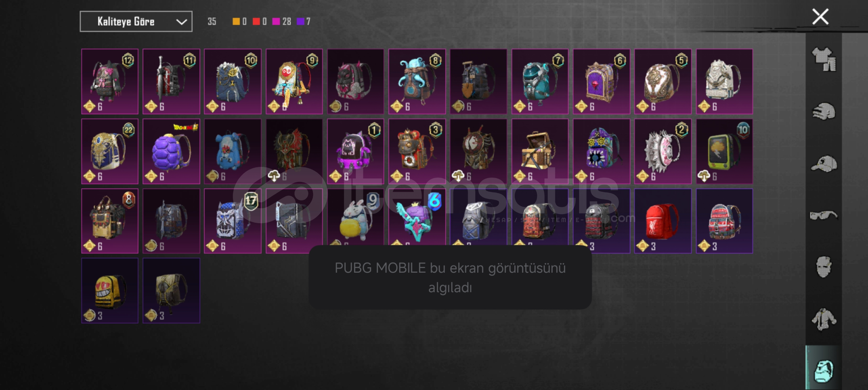Choose the purple turtle shell backpack
Viewport: 868px width, 390px height.
pyautogui.click(x=171, y=151)
